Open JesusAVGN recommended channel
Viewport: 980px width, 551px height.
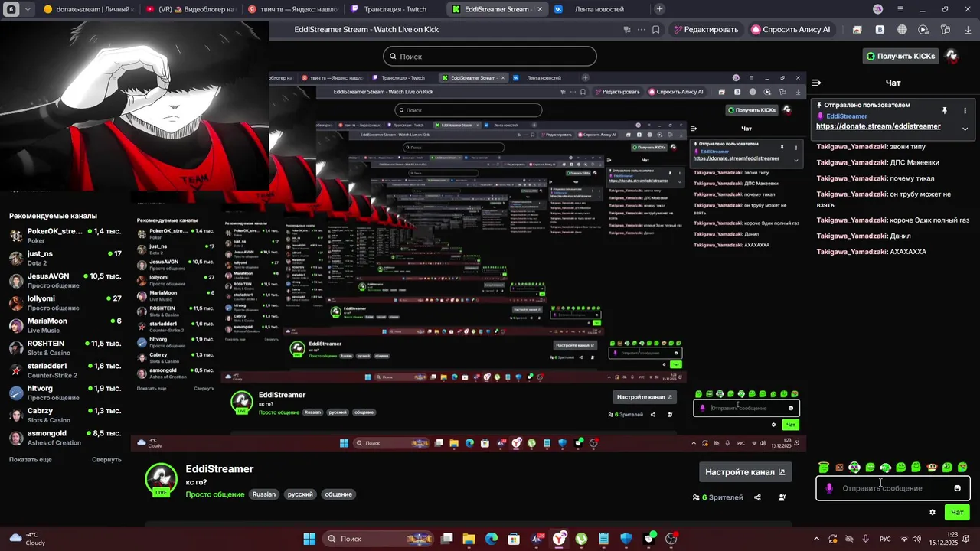pyautogui.click(x=65, y=280)
